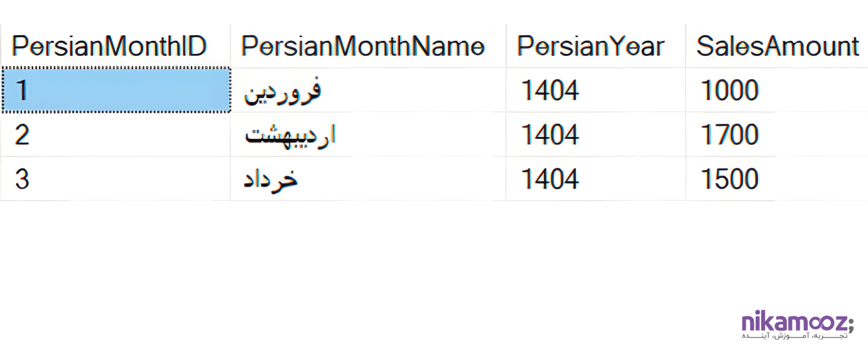The height and width of the screenshot is (352, 868).
Task: Click the SalesAmount cell showing 1000
Action: pos(730,91)
